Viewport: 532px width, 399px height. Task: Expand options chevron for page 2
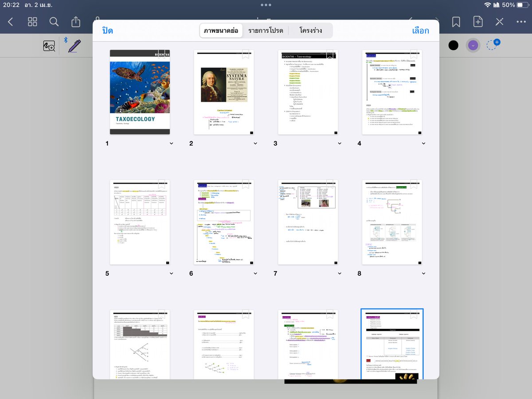pos(255,143)
